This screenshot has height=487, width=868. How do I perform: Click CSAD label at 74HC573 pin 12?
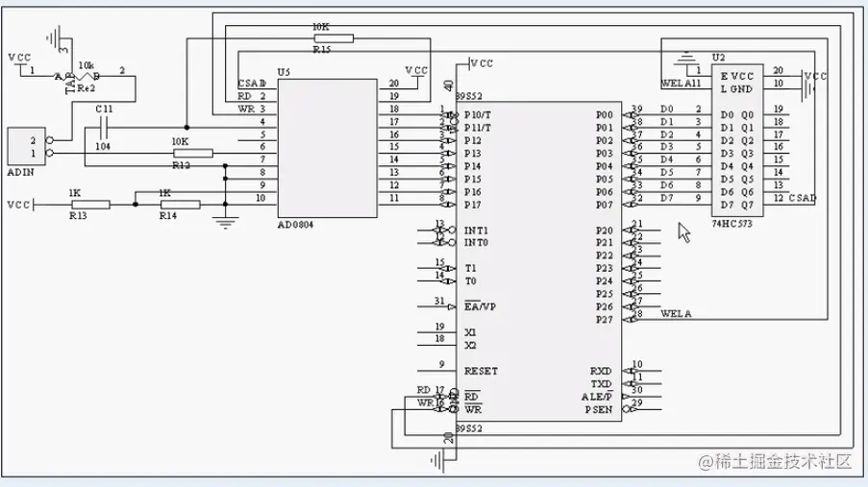tap(803, 198)
